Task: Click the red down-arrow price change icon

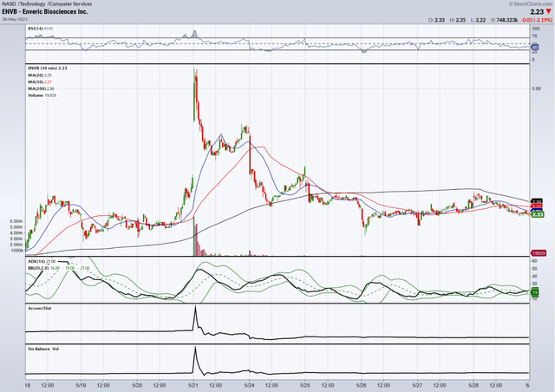Action: pos(549,11)
